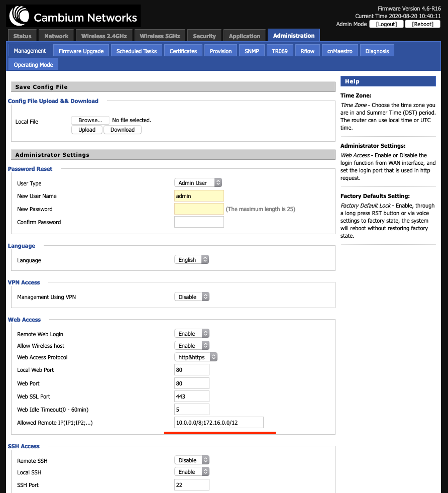This screenshot has width=448, height=493.
Task: Open the User Type dropdown
Action: (x=198, y=183)
